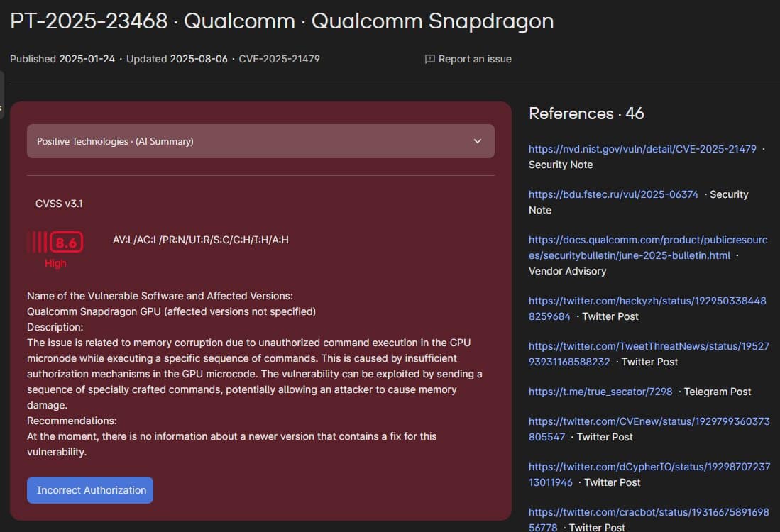This screenshot has height=532, width=780.
Task: Click the High severity label
Action: (55, 263)
